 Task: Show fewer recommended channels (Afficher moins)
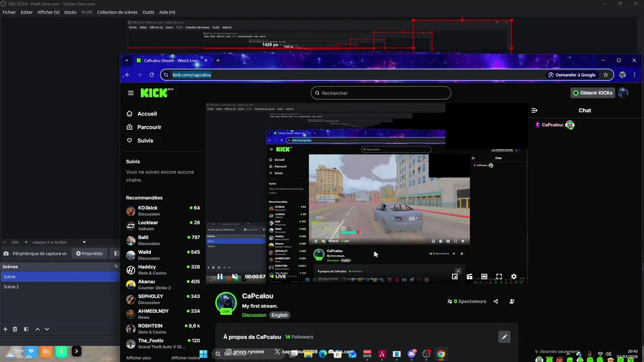185,358
